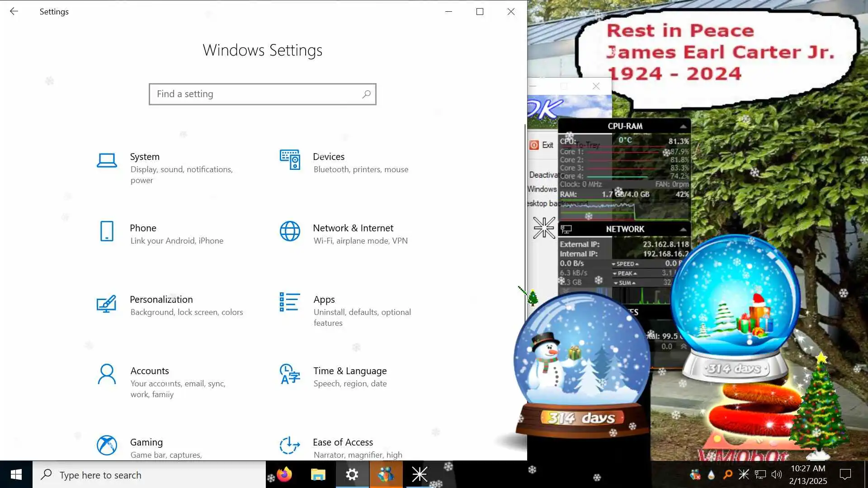Open Personalization settings
This screenshot has width=868, height=488.
coord(161,300)
